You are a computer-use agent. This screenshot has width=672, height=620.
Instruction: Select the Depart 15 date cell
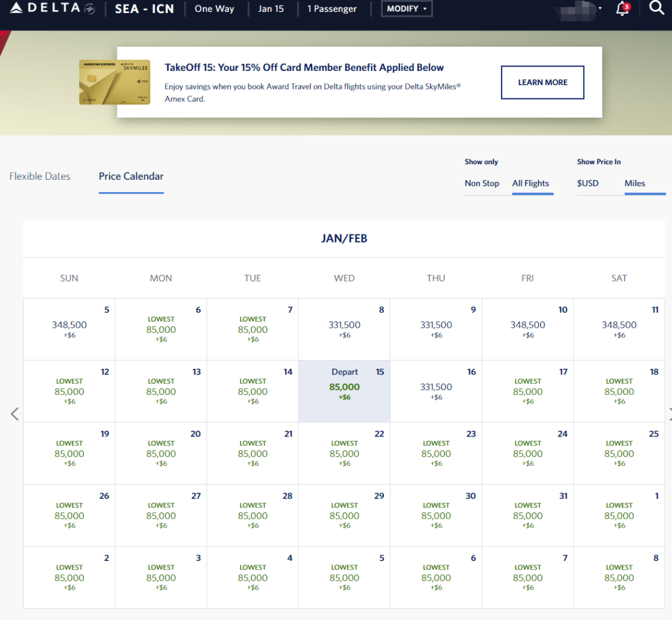coord(344,391)
